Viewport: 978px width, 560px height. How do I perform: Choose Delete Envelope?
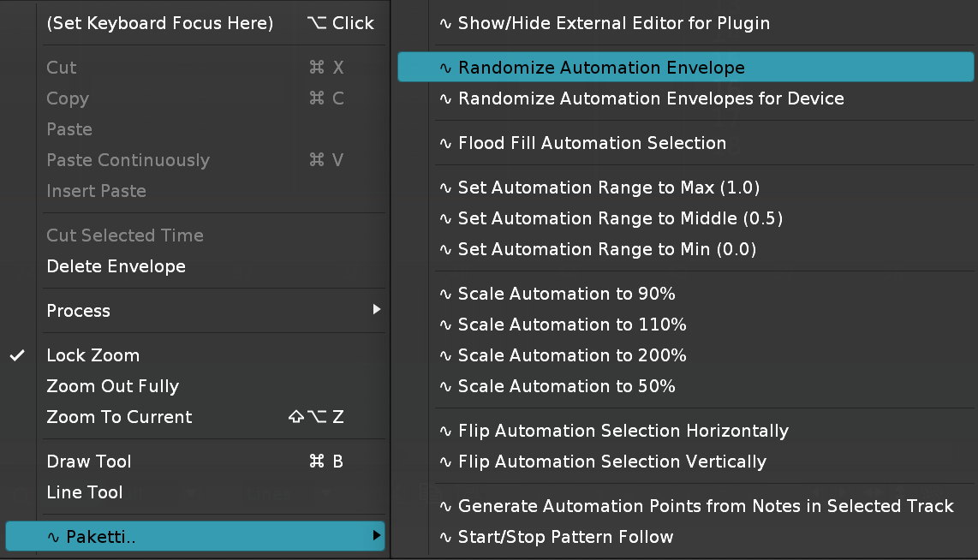[116, 266]
